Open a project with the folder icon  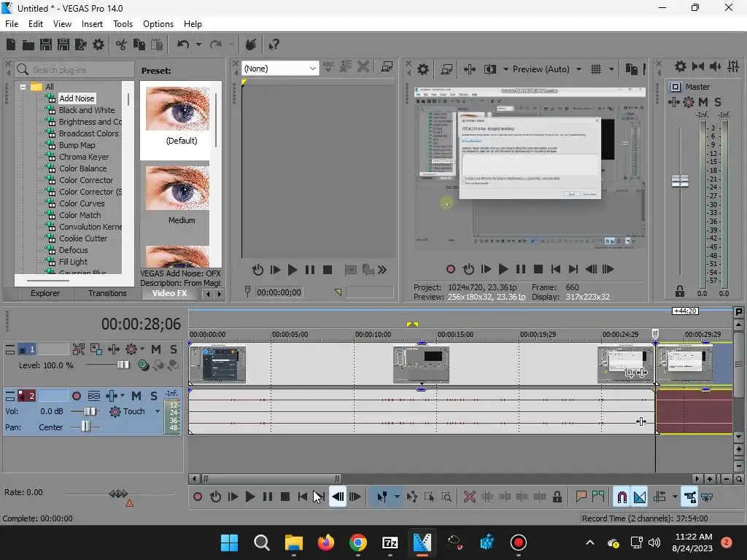(x=28, y=44)
